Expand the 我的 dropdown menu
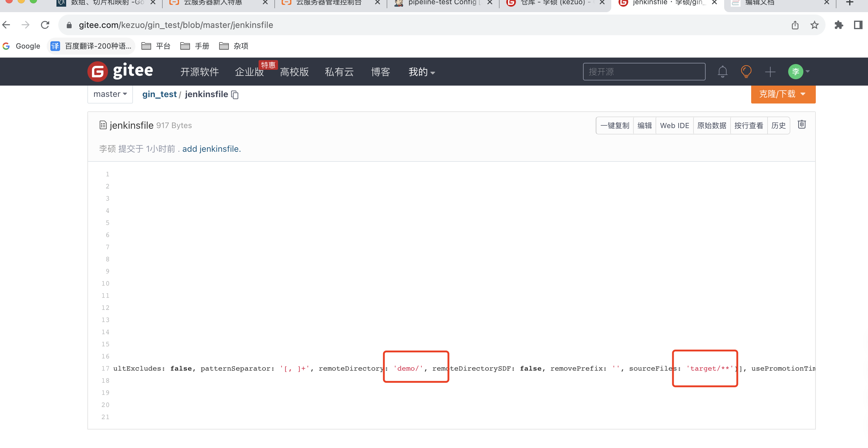Image resolution: width=868 pixels, height=448 pixels. pyautogui.click(x=422, y=72)
